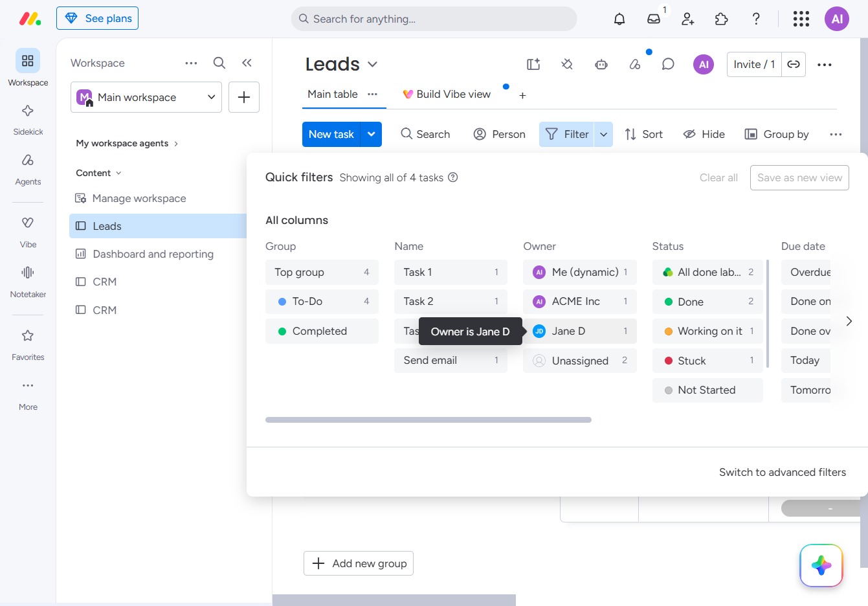
Task: Click the board integrations plug icon
Action: pos(567,64)
